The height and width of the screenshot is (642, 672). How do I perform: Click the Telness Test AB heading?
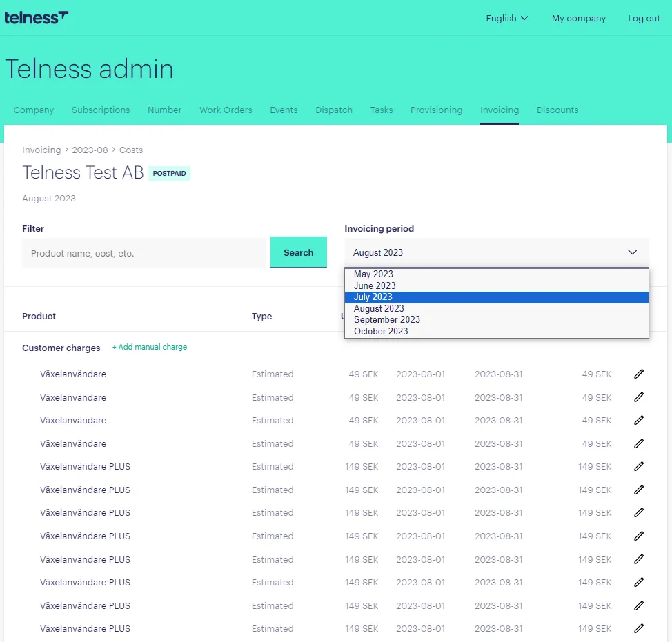pyautogui.click(x=83, y=172)
